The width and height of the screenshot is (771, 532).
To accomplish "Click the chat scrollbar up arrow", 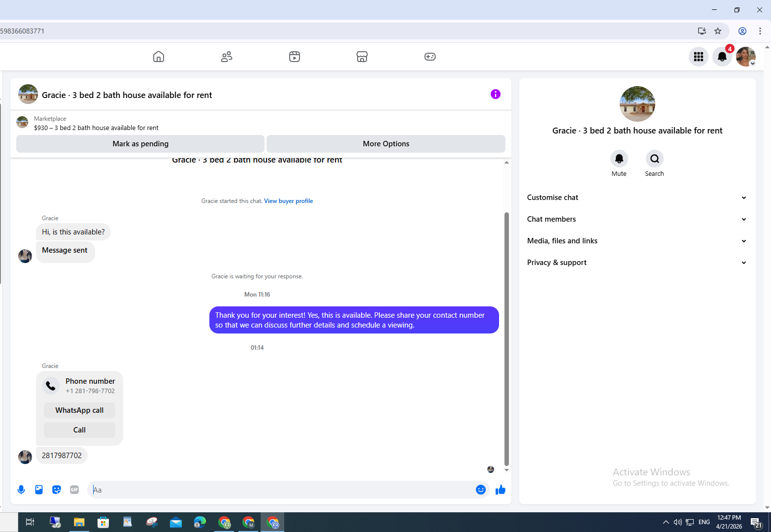I will 506,162.
